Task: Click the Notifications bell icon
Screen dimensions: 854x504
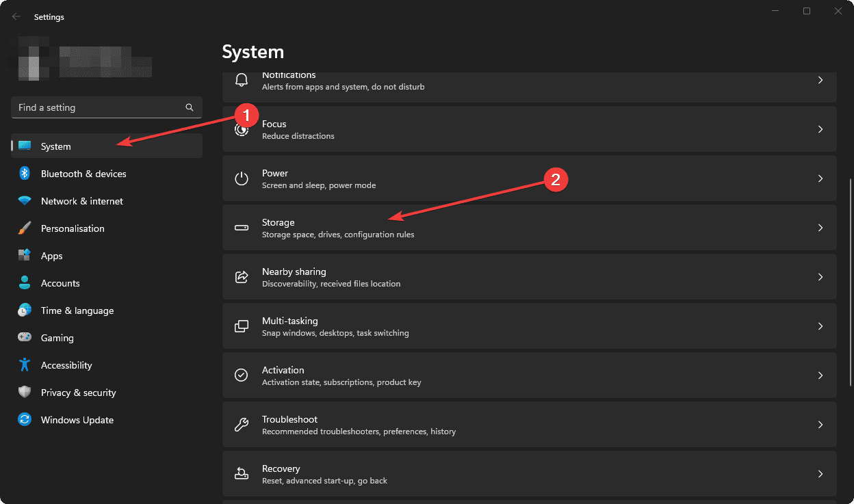Action: tap(241, 79)
